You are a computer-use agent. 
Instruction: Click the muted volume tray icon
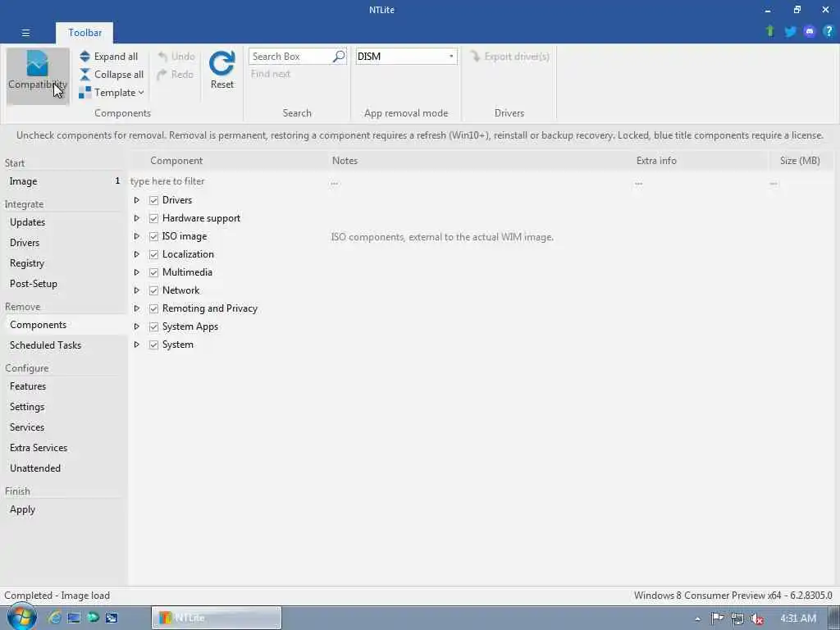click(756, 619)
